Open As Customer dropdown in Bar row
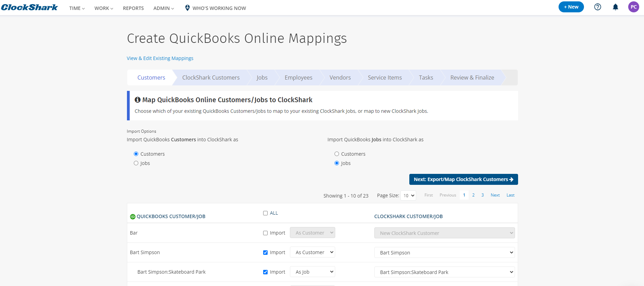 coord(313,233)
